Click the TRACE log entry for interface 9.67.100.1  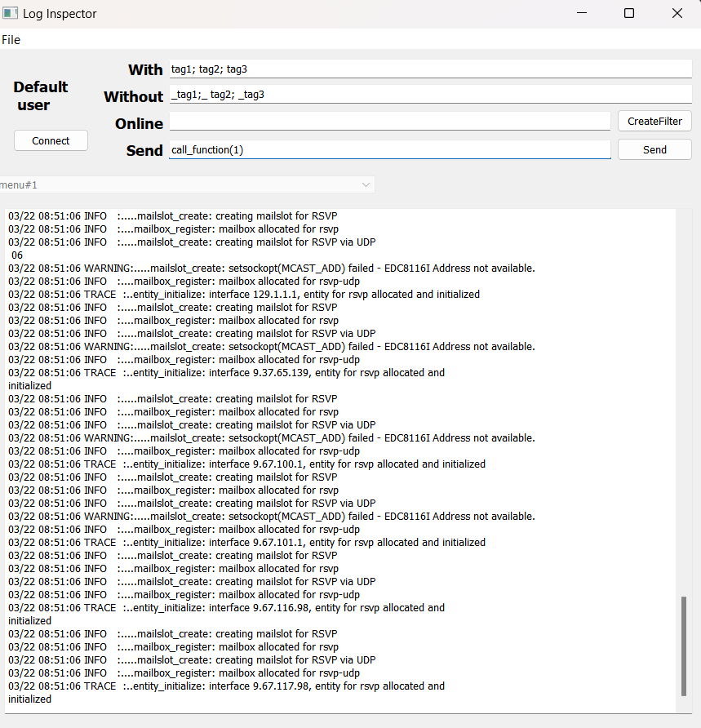(245, 464)
